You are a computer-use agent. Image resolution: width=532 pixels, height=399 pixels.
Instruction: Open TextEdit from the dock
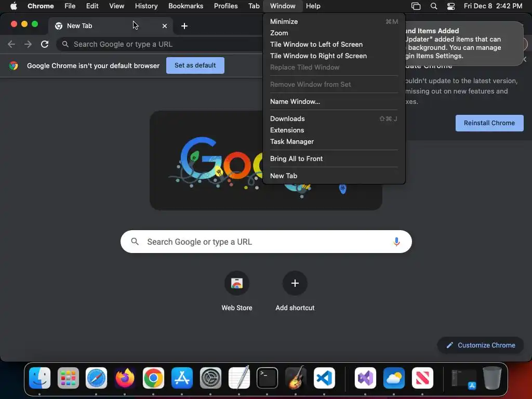click(239, 378)
